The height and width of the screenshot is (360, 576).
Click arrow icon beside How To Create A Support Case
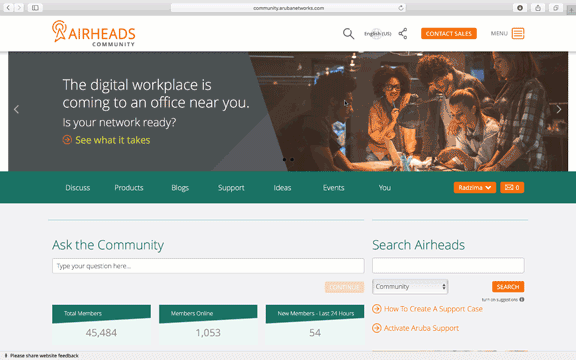[x=377, y=309]
